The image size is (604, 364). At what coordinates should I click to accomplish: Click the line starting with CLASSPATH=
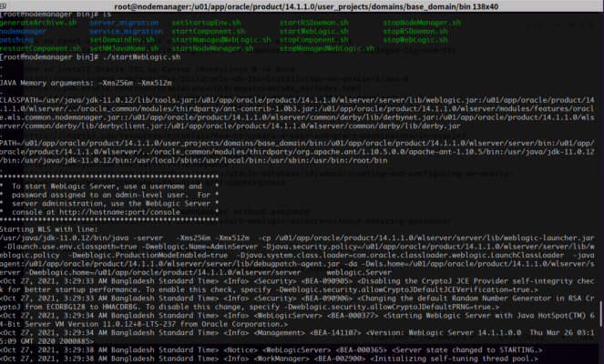pyautogui.click(x=297, y=100)
